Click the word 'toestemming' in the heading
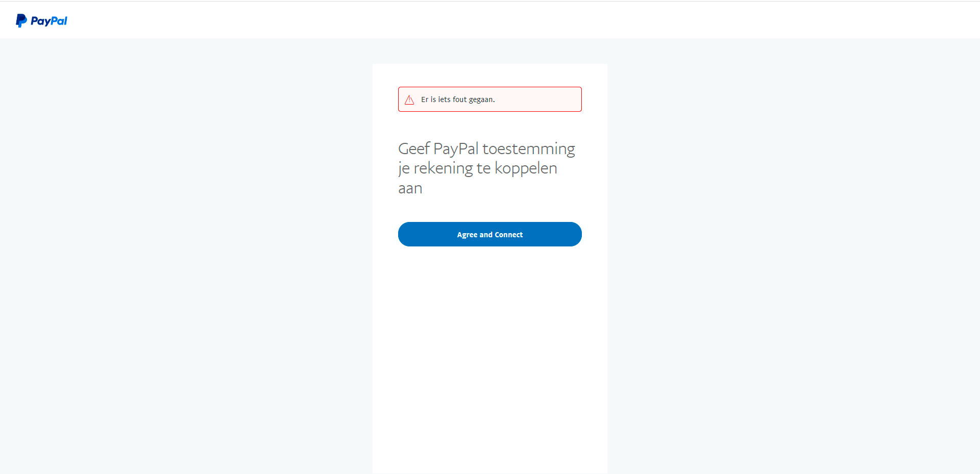This screenshot has height=474, width=980. [x=528, y=148]
